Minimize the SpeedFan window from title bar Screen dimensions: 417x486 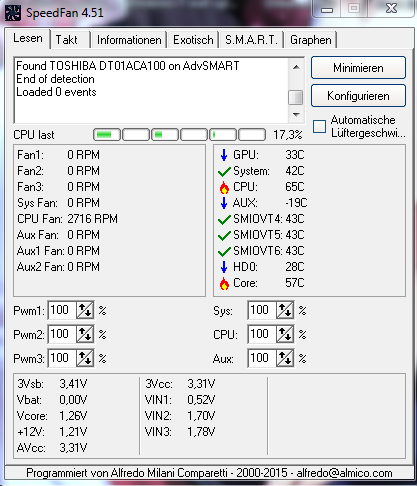pyautogui.click(x=327, y=9)
